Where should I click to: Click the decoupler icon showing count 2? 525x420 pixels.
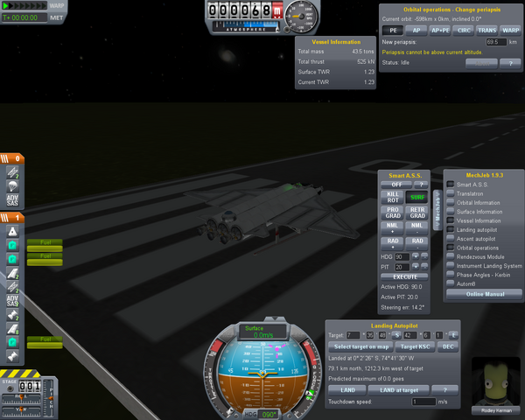(x=12, y=315)
